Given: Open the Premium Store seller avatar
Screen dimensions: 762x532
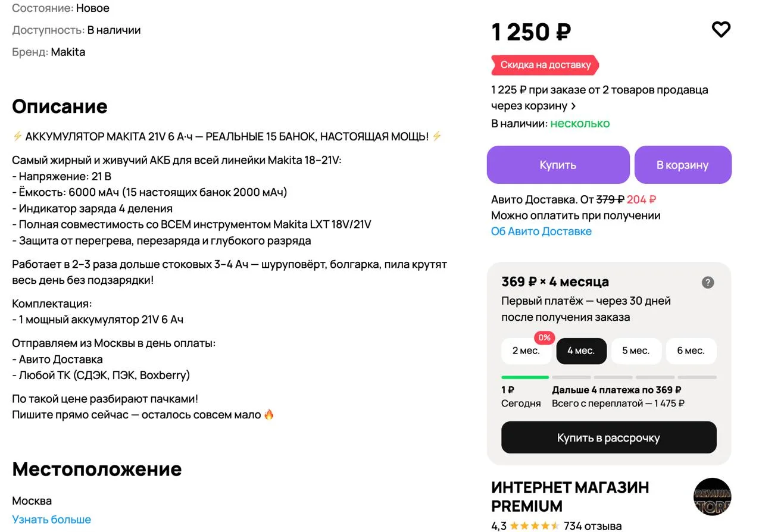Looking at the screenshot, I should coord(712,496).
